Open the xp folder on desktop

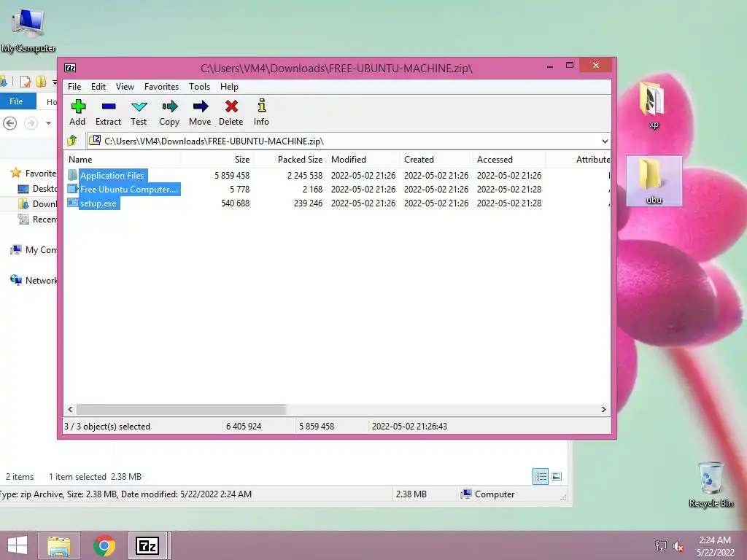653,105
